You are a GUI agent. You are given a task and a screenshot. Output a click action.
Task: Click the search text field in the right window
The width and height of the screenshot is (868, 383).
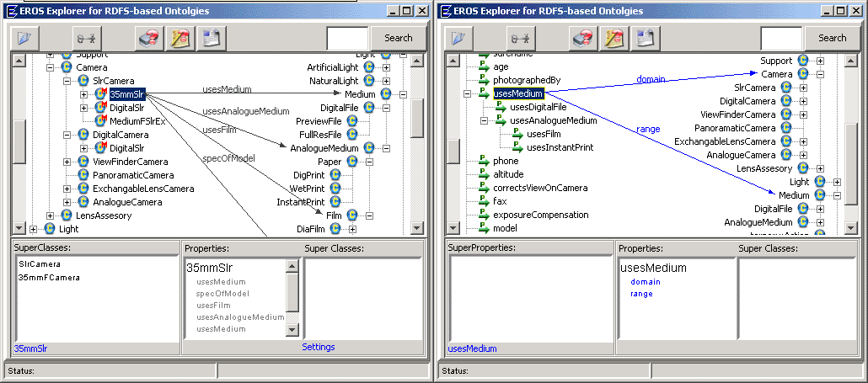[781, 38]
